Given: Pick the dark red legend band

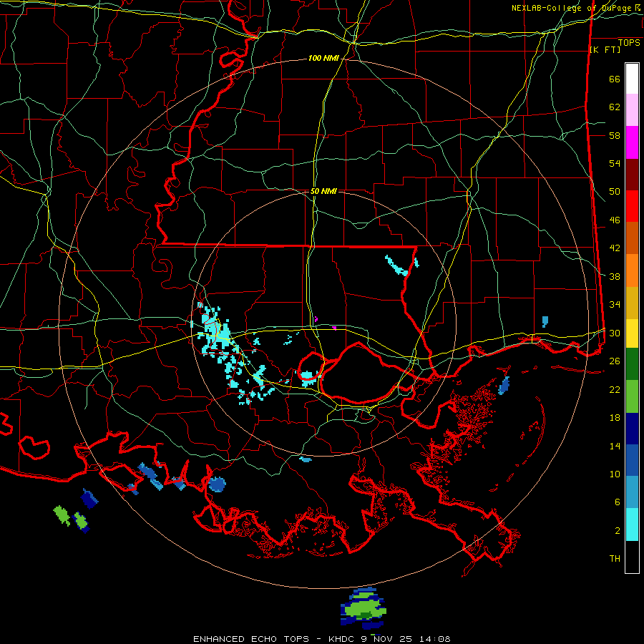Looking at the screenshot, I should click(632, 175).
